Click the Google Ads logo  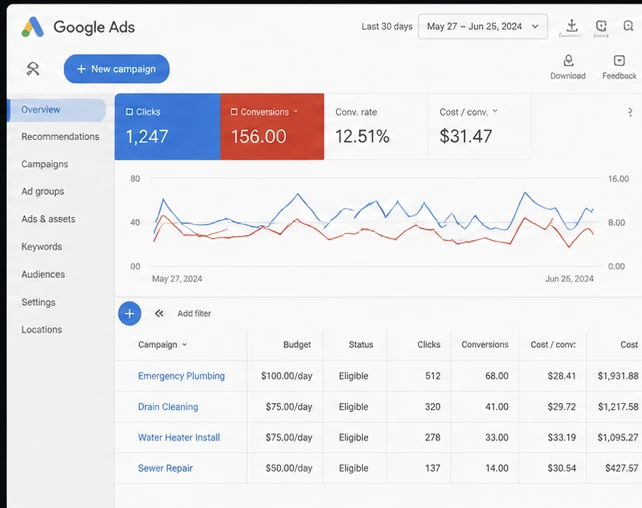coord(33,27)
